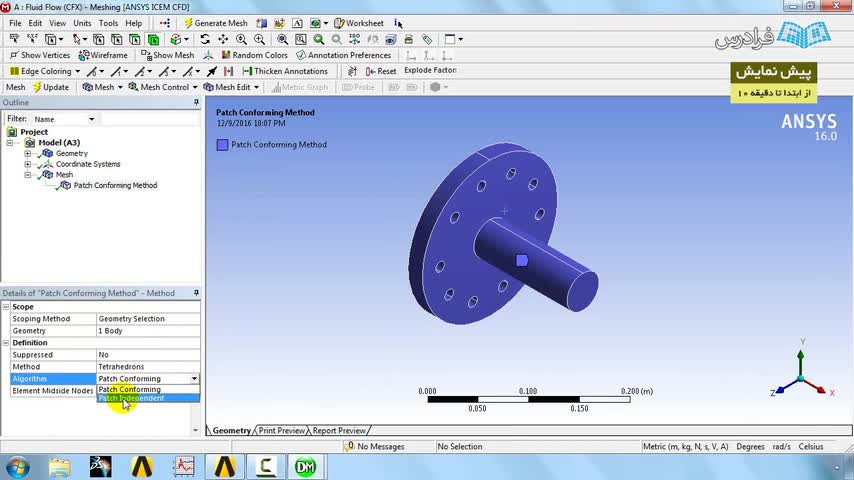Screen dimensions: 854x480
Task: Toggle Random Colors
Action: 254,55
